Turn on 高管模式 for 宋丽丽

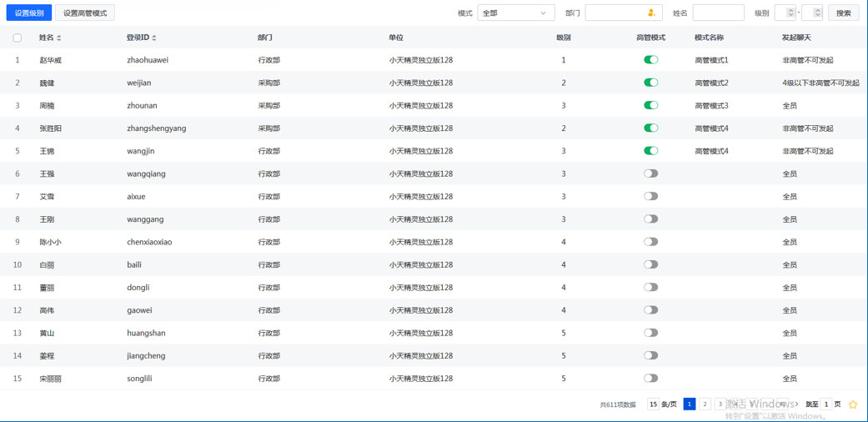(650, 379)
